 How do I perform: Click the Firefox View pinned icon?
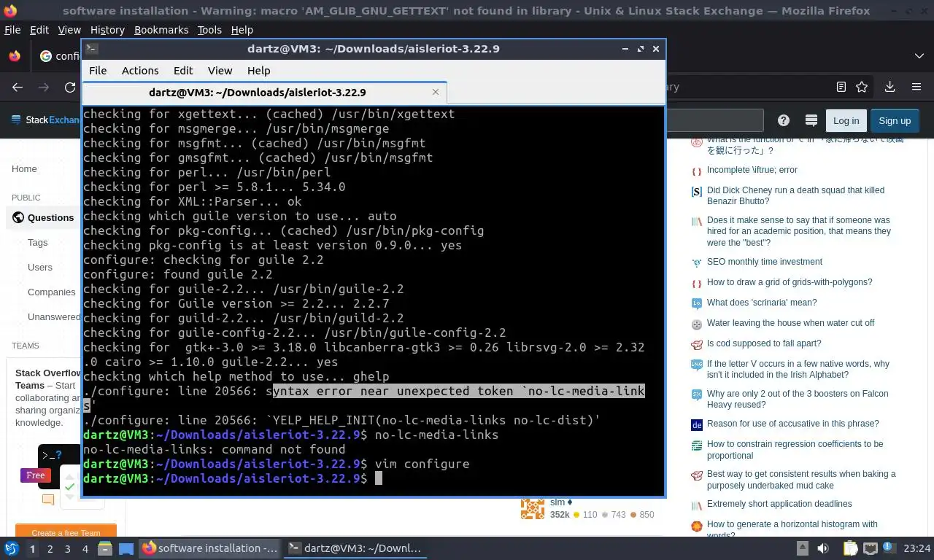pyautogui.click(x=15, y=56)
